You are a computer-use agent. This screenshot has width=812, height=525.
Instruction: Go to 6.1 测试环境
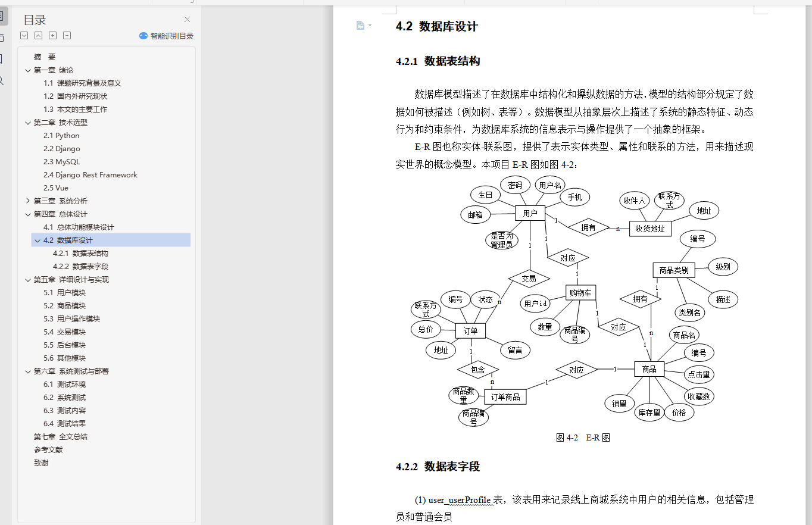pos(64,385)
